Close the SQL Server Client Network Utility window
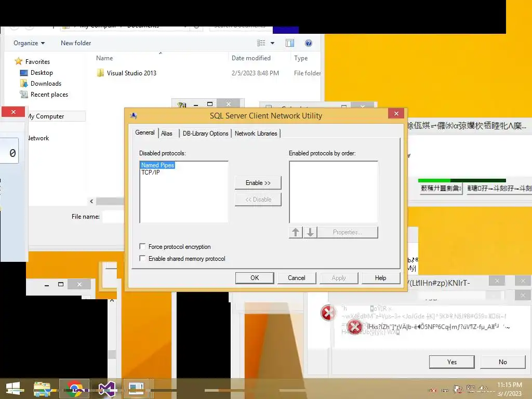This screenshot has width=532, height=399. (396, 113)
